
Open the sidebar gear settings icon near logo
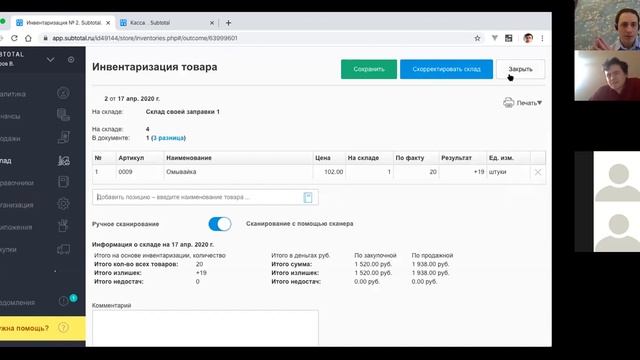coord(71,60)
